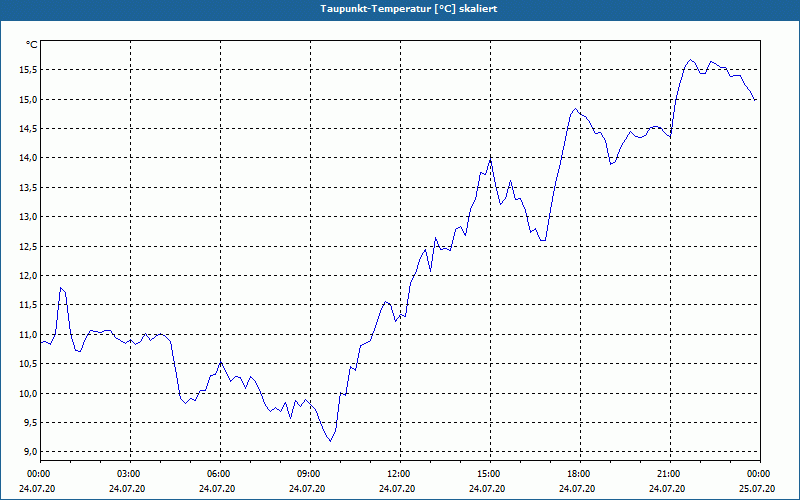
Task: Select the '03:00' time label
Action: (128, 474)
